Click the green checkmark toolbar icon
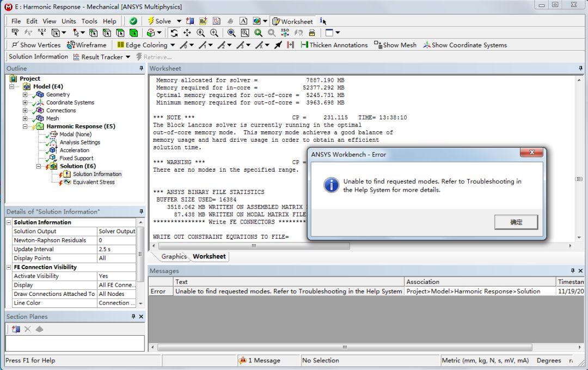 click(133, 21)
